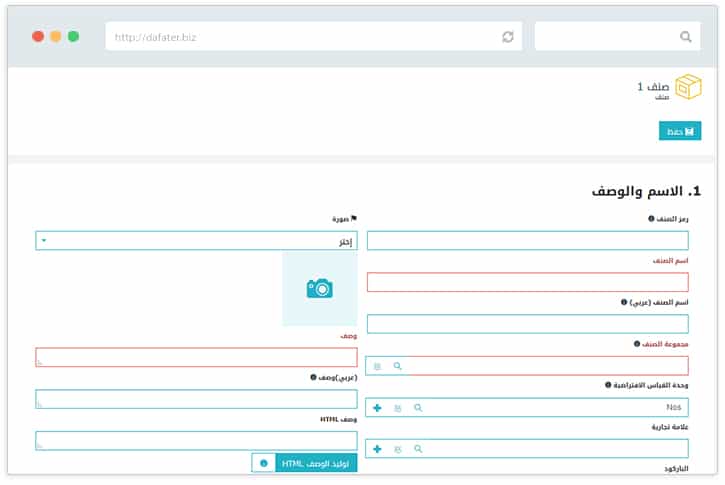The height and width of the screenshot is (485, 725).
Task: Click the plus icon in the default unit field
Action: (x=377, y=408)
